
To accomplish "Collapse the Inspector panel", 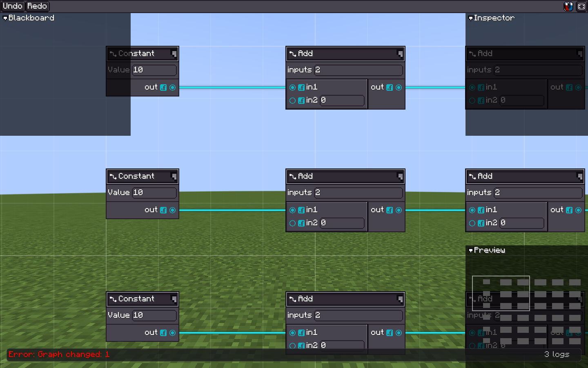I will tap(470, 18).
